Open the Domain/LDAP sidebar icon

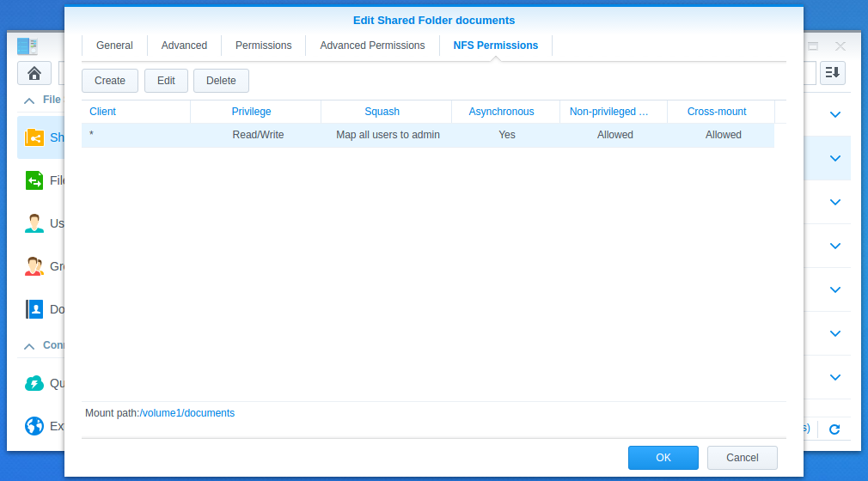click(34, 309)
